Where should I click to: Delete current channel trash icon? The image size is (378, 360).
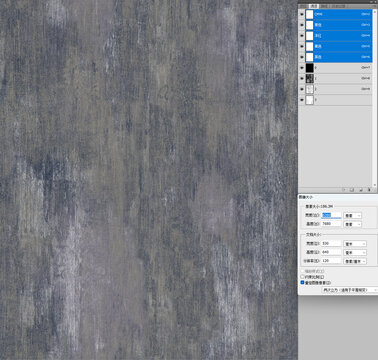(x=369, y=190)
